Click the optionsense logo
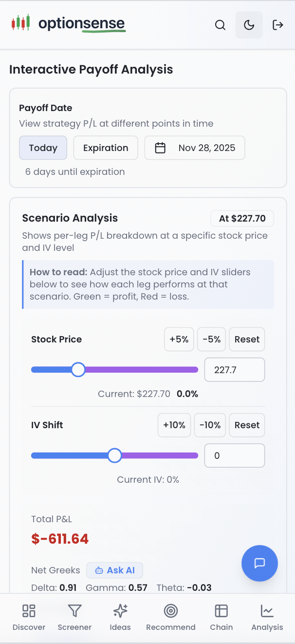 click(x=69, y=24)
